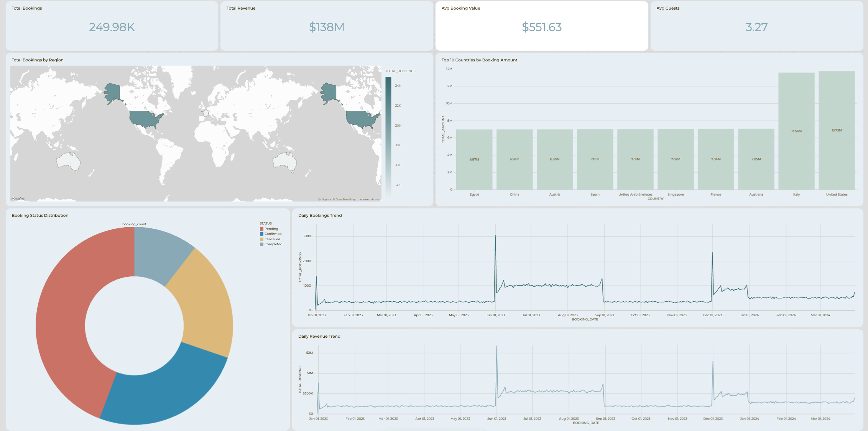
Task: Click the 24K tick on the map legend
Action: click(x=398, y=86)
